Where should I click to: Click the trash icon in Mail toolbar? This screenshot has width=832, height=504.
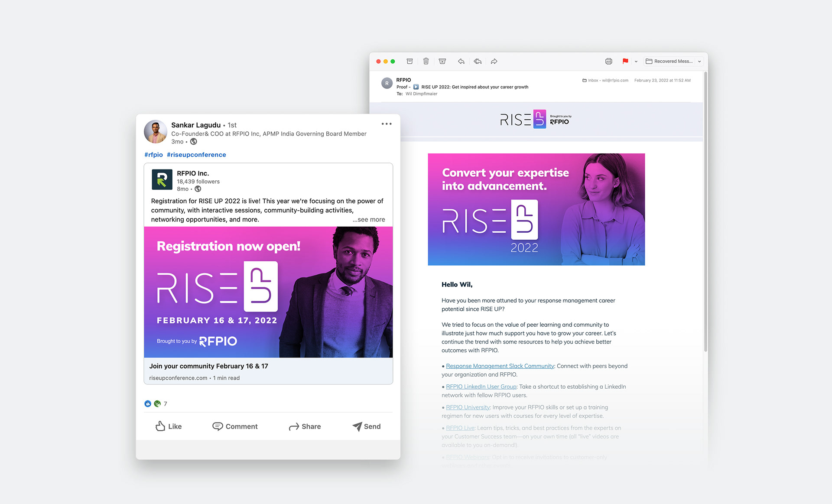coord(426,61)
